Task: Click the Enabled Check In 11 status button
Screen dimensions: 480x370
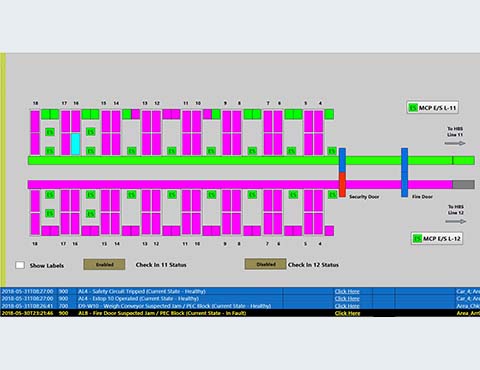Action: [x=104, y=264]
